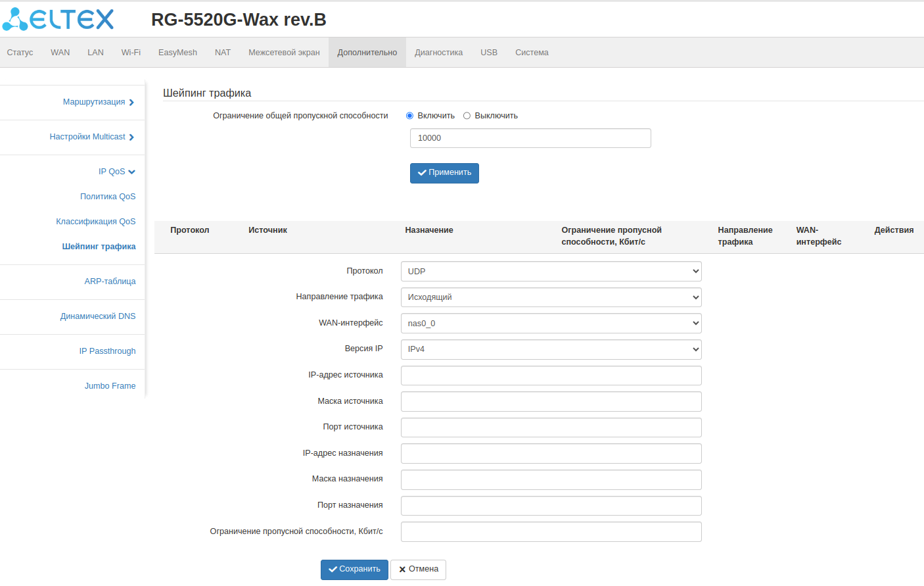Open ARP-таблица sidebar link

pos(110,281)
